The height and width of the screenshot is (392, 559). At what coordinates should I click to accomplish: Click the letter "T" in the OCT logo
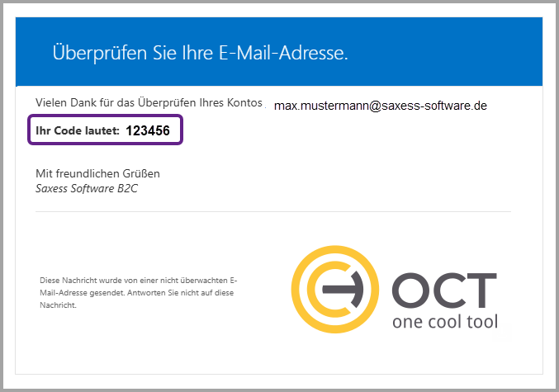click(482, 290)
